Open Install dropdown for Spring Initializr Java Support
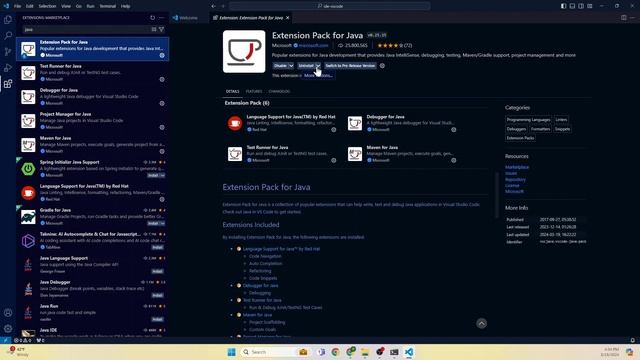This screenshot has height=360, width=640. pyautogui.click(x=162, y=175)
